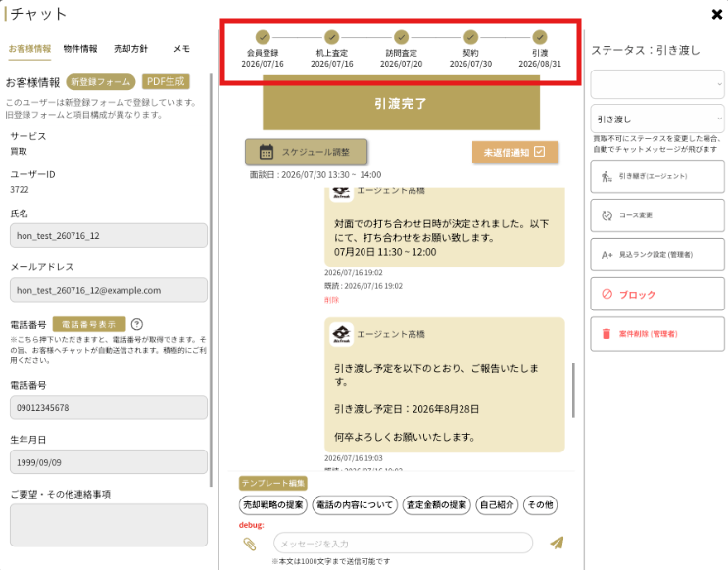This screenshot has width=728, height=570.
Task: Click the 電話番号表示 button
Action: tap(89, 324)
